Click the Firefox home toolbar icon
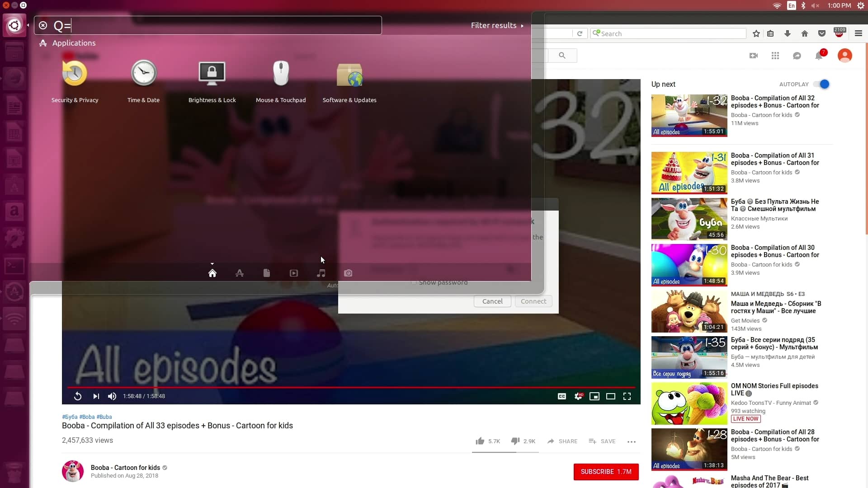 click(804, 33)
